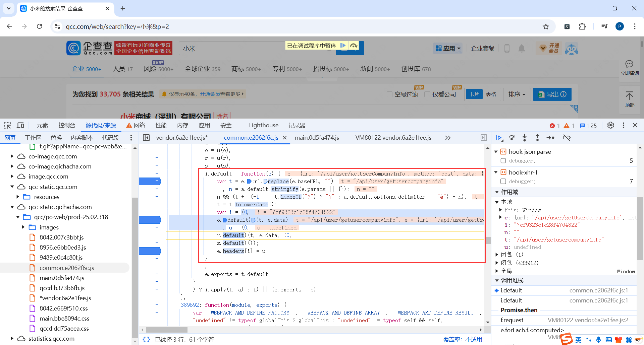This screenshot has width=644, height=345.
Task: Bookmark this page with the star
Action: click(546, 26)
